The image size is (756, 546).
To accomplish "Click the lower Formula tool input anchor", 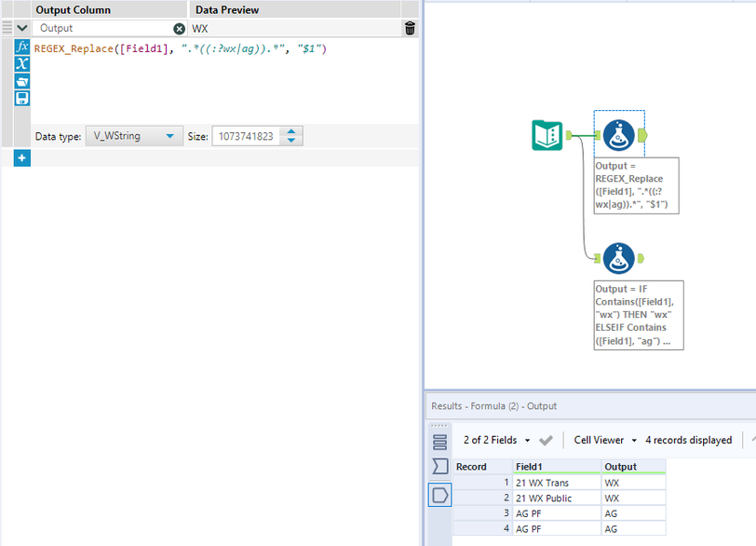I will tap(598, 258).
